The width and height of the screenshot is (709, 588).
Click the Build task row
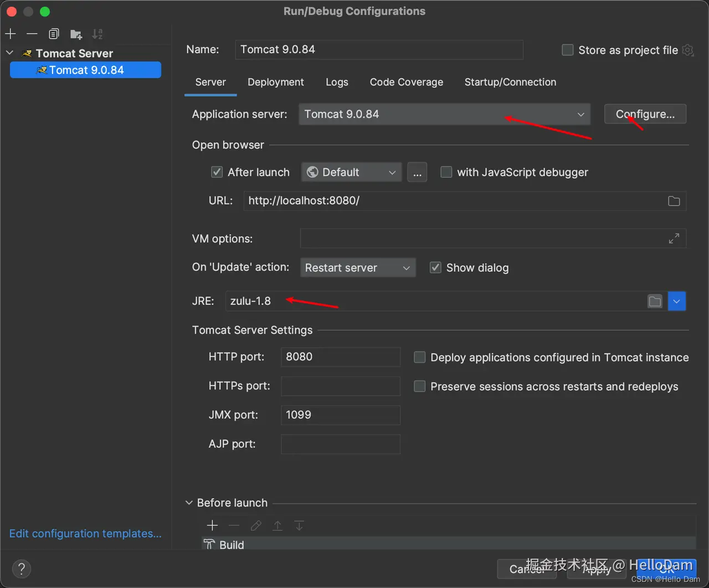click(x=449, y=544)
